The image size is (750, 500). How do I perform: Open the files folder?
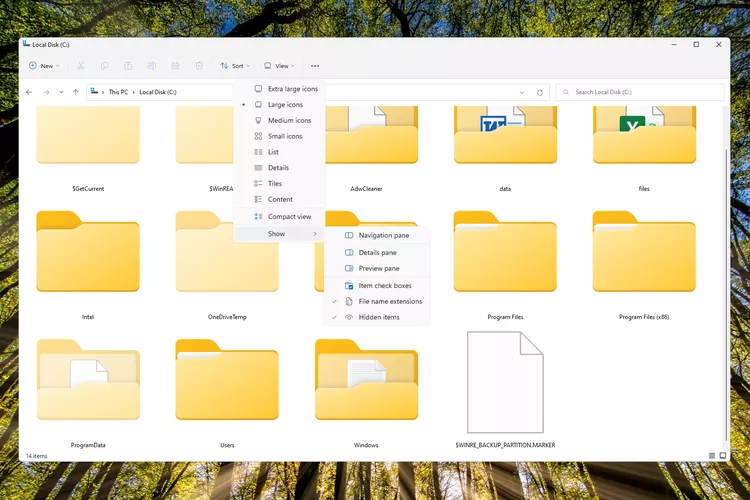pyautogui.click(x=644, y=148)
